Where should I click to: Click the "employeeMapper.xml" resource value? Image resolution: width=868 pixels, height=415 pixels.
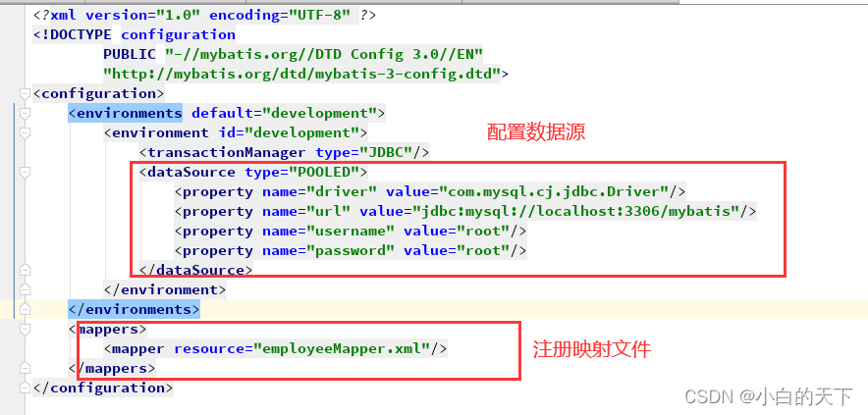pos(342,348)
